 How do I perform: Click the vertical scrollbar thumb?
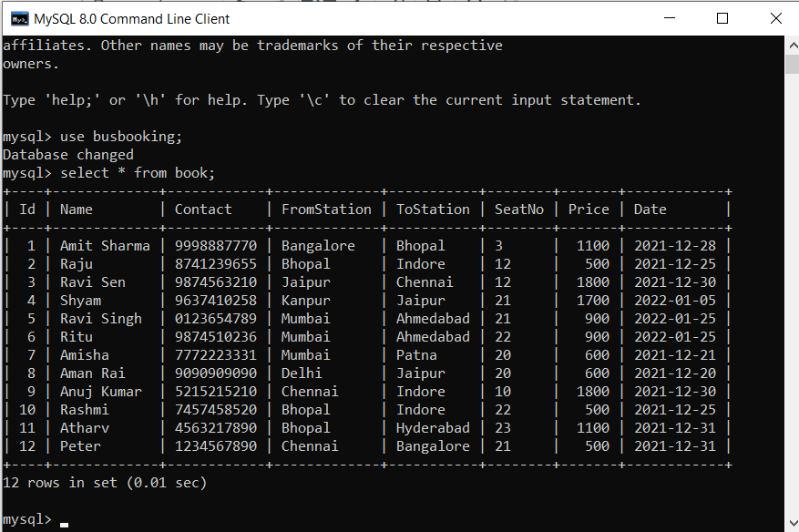tap(791, 63)
